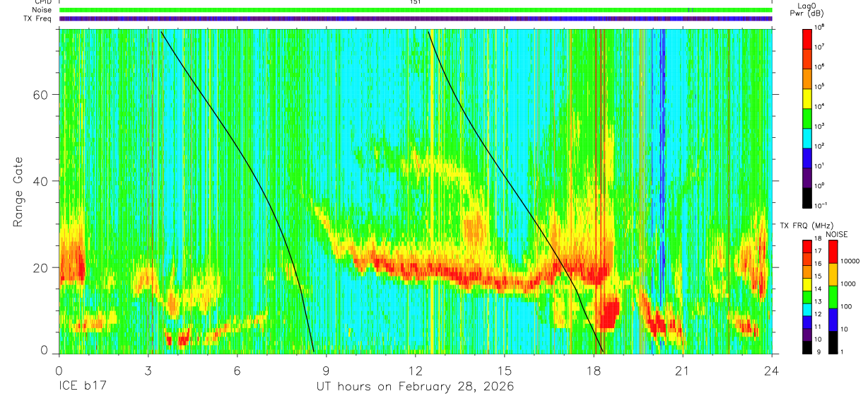Click x-axis tick label '18'
Viewport: 868px width, 401px height.
pos(594,370)
